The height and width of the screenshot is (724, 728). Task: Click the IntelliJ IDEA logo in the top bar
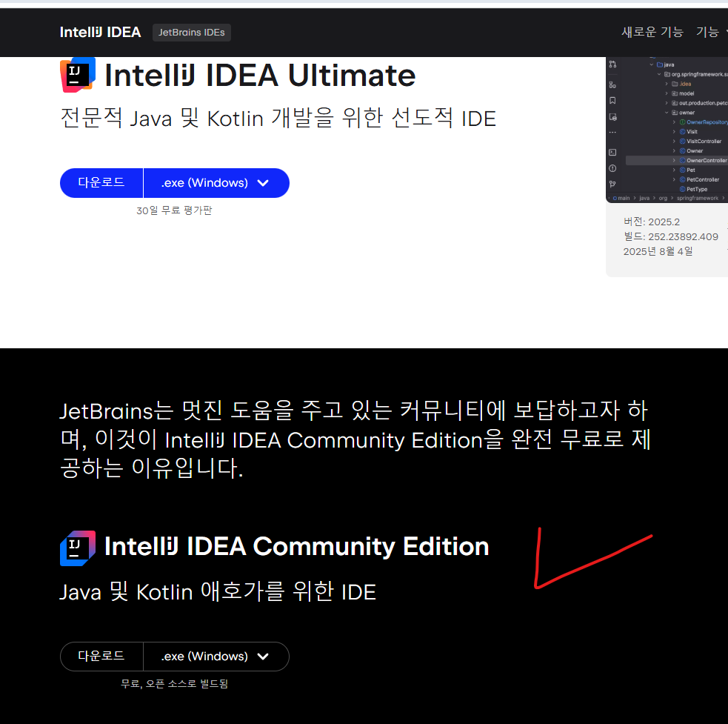[x=100, y=32]
